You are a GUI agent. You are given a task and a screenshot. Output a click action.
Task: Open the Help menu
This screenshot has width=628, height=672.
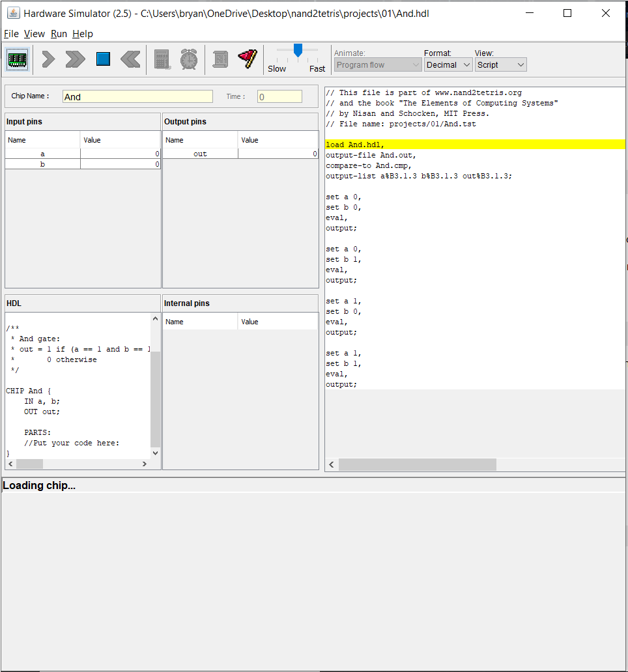(83, 34)
